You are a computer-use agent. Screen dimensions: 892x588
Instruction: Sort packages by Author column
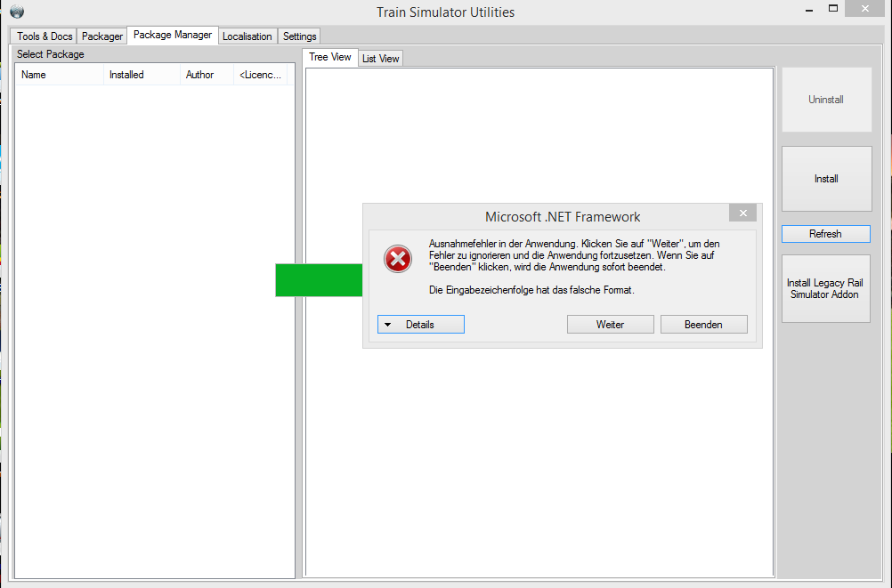(207, 75)
